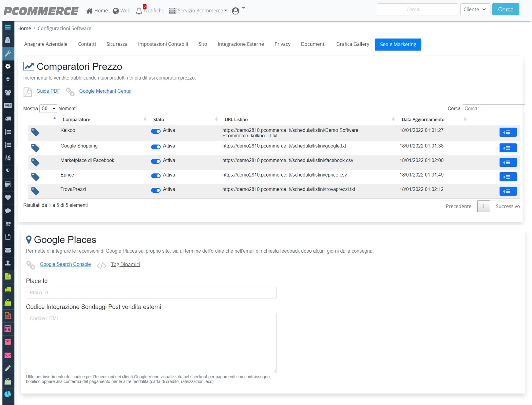Image resolution: width=532 pixels, height=405 pixels.
Task: Open the Kelkoo row blue action button
Action: coord(508,132)
